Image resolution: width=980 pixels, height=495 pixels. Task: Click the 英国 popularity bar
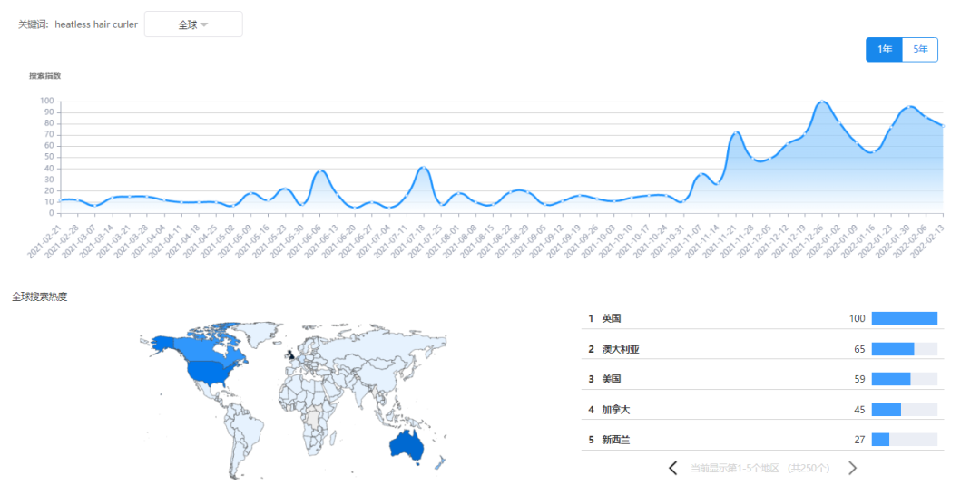click(x=904, y=318)
